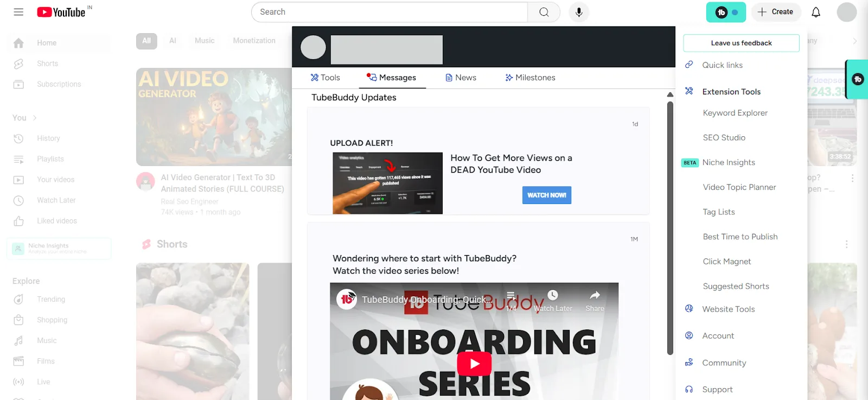Image resolution: width=868 pixels, height=400 pixels.
Task: Click the Create button
Action: (x=776, y=12)
